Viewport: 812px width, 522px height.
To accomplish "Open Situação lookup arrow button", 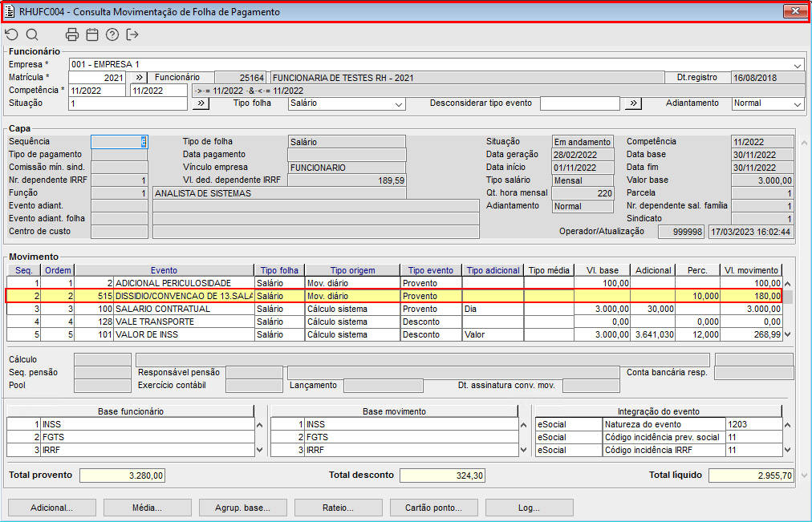I will click(201, 103).
